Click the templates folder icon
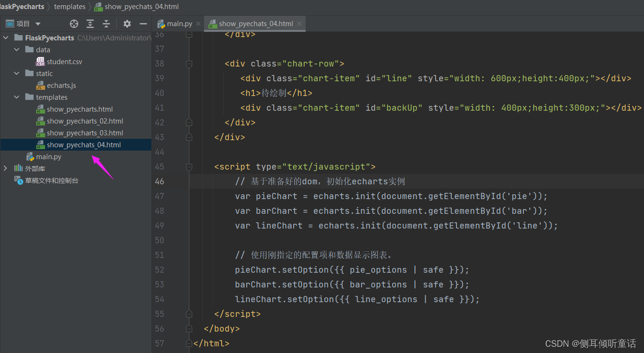 click(29, 97)
